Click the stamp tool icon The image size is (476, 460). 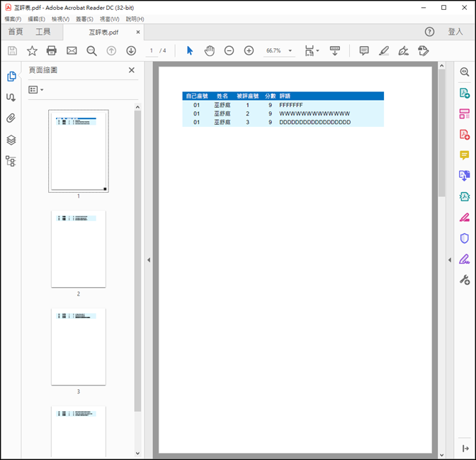click(x=423, y=51)
